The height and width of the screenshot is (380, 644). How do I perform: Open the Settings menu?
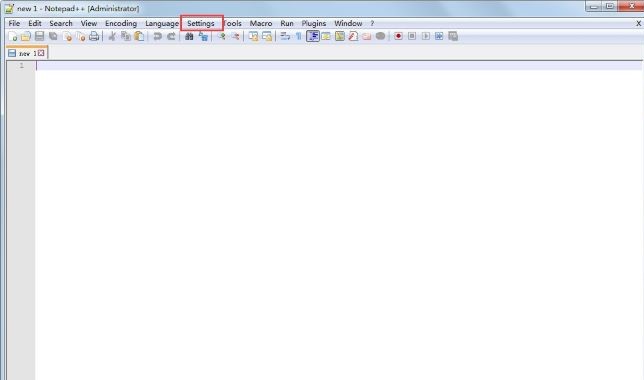pyautogui.click(x=201, y=23)
